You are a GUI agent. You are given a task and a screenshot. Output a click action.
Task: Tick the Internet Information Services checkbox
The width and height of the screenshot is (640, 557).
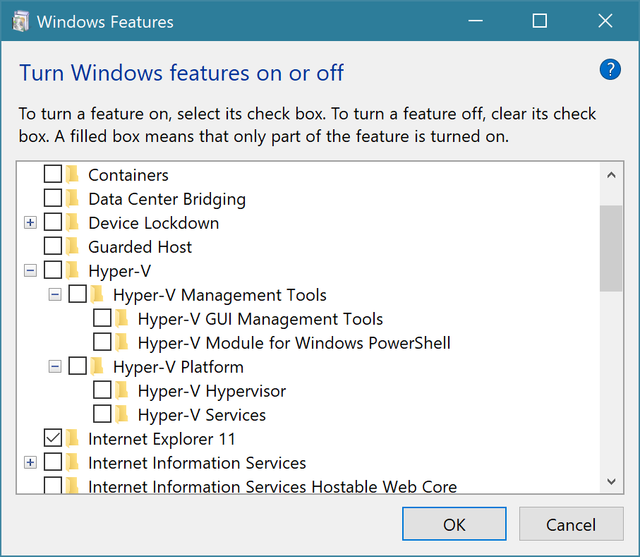[x=53, y=462]
